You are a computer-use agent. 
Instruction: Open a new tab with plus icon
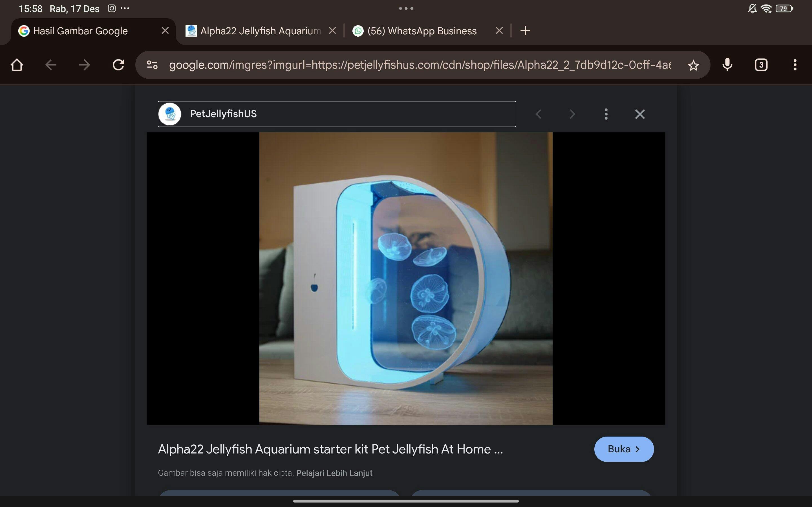click(x=525, y=30)
